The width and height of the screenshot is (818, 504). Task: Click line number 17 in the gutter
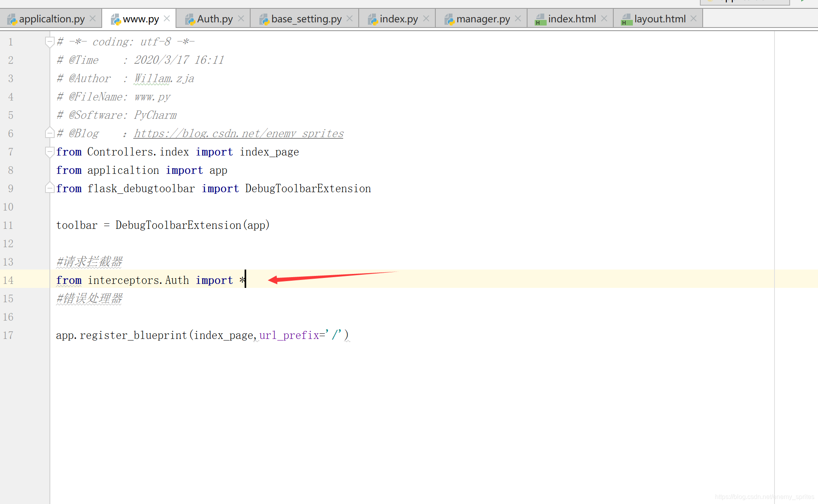coord(8,335)
